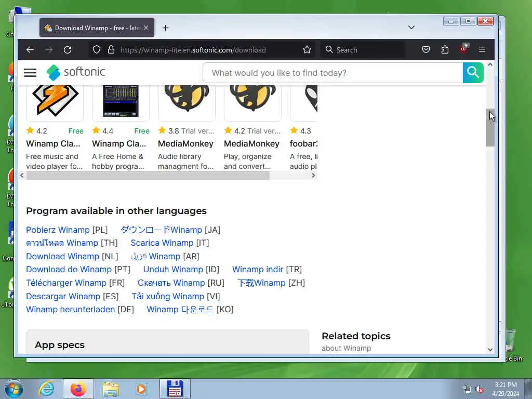Open the floppy disk app in taskbar

tap(175, 389)
